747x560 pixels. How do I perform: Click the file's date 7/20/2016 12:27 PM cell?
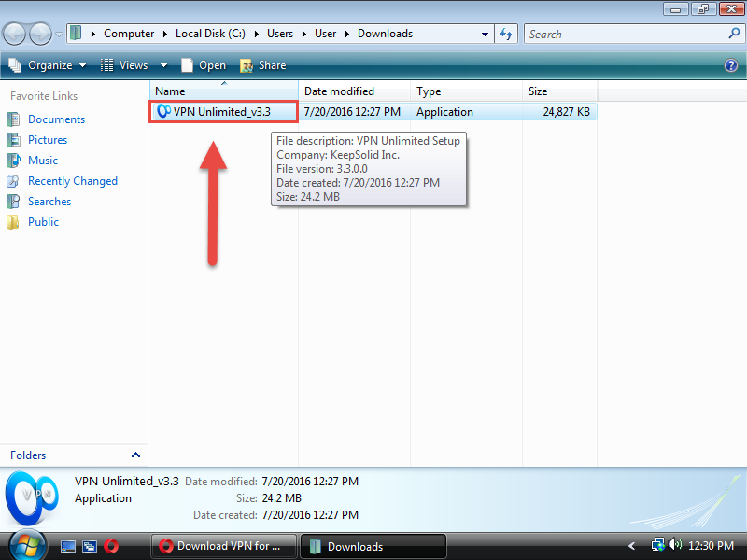coord(352,112)
